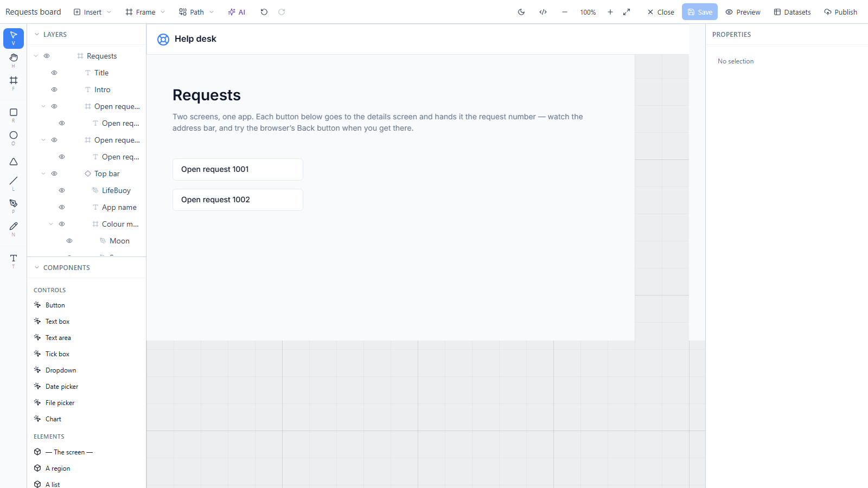Select the Text tool
868x488 pixels.
(14, 261)
